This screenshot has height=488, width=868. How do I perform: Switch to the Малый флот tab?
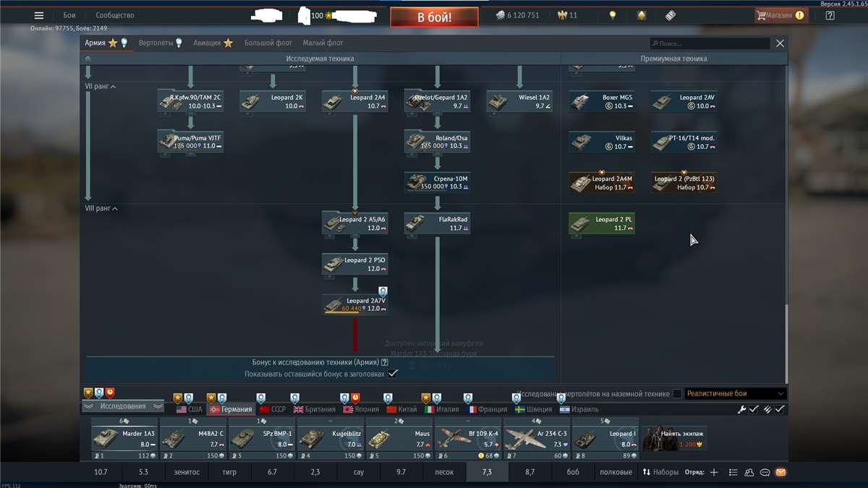coord(323,43)
